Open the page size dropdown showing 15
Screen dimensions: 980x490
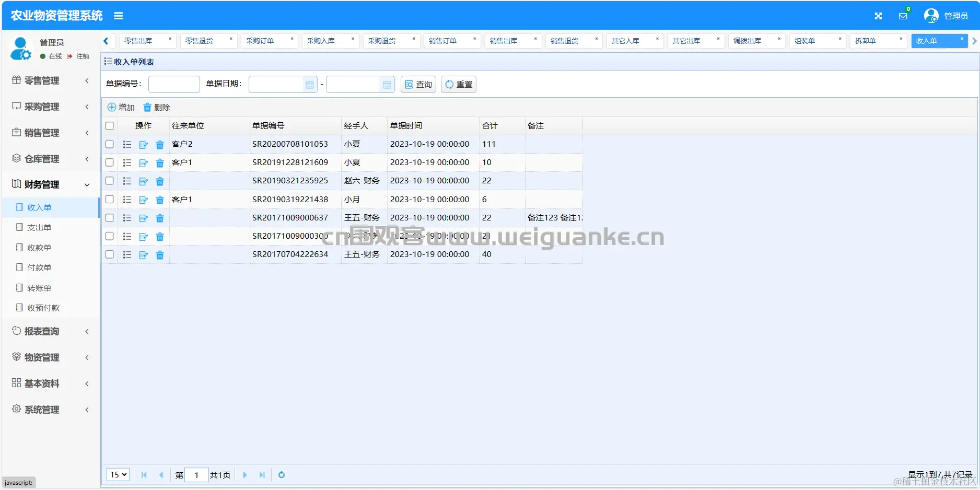[x=118, y=475]
